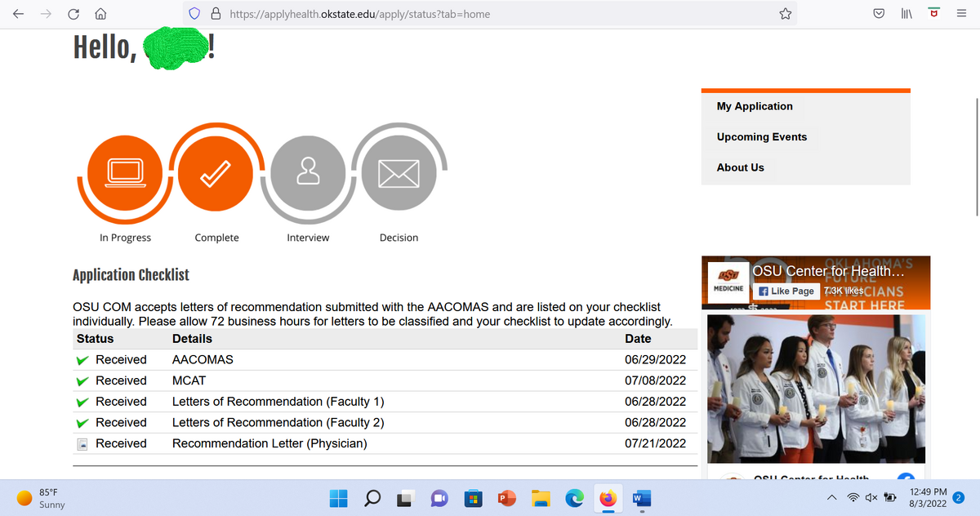Viewport: 980px width, 516px height.
Task: Open the Firefox library icon
Action: (x=906, y=14)
